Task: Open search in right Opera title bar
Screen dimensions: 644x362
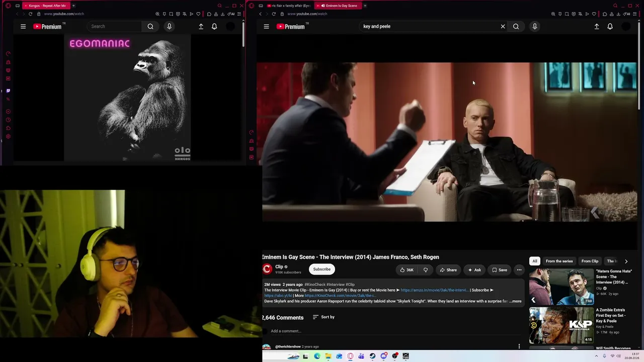Action: [x=615, y=6]
